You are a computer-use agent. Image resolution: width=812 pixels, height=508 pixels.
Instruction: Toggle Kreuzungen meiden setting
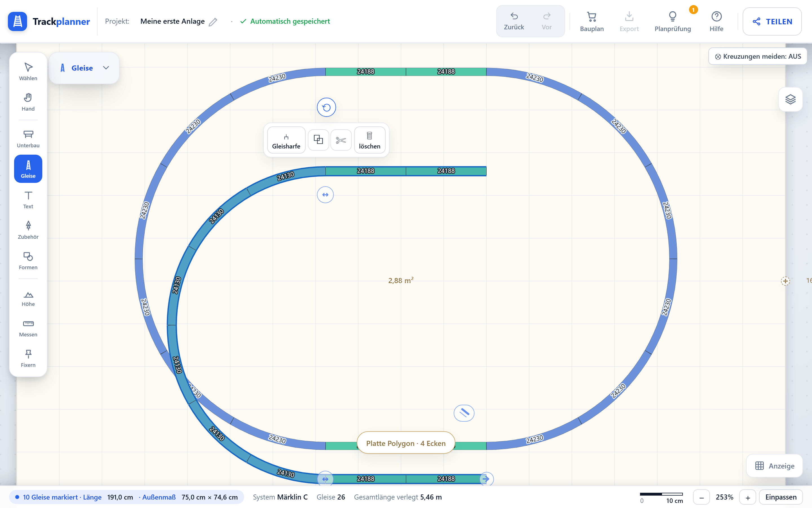pyautogui.click(x=758, y=56)
